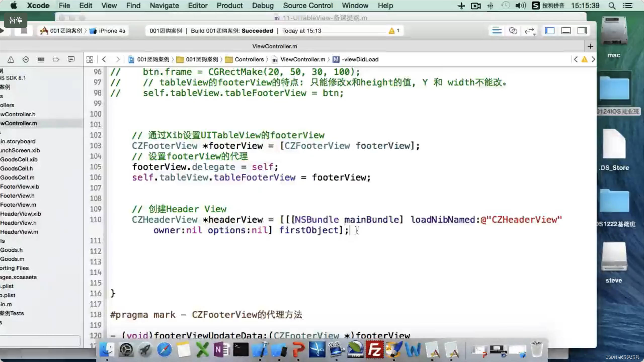Open the Issue navigator warning icon
Screen dimensions: 644x362
[11, 60]
